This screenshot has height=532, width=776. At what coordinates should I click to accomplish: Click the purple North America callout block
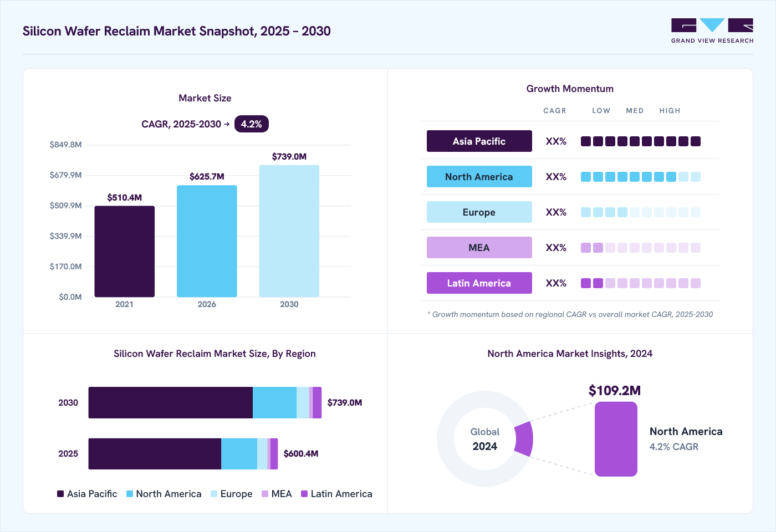[x=616, y=439]
